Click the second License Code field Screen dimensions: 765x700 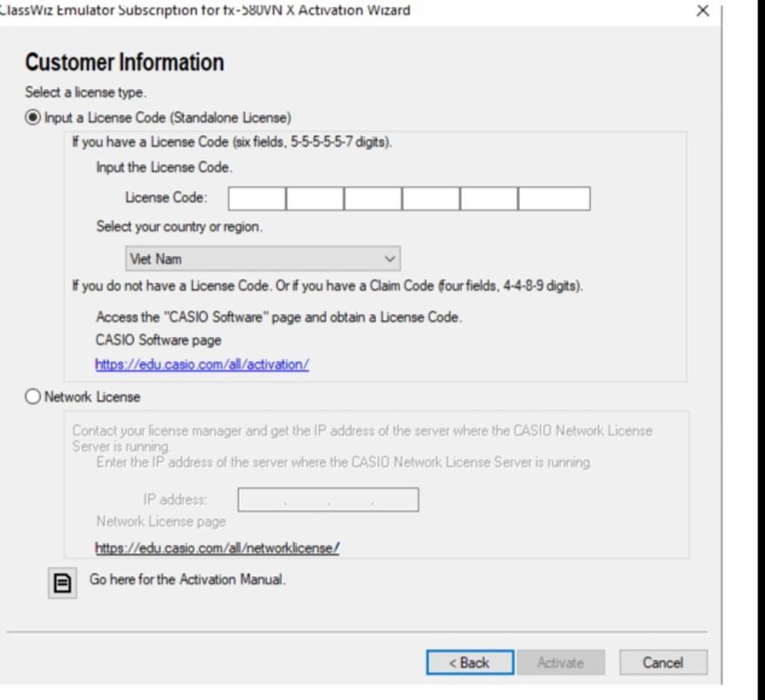pyautogui.click(x=315, y=199)
